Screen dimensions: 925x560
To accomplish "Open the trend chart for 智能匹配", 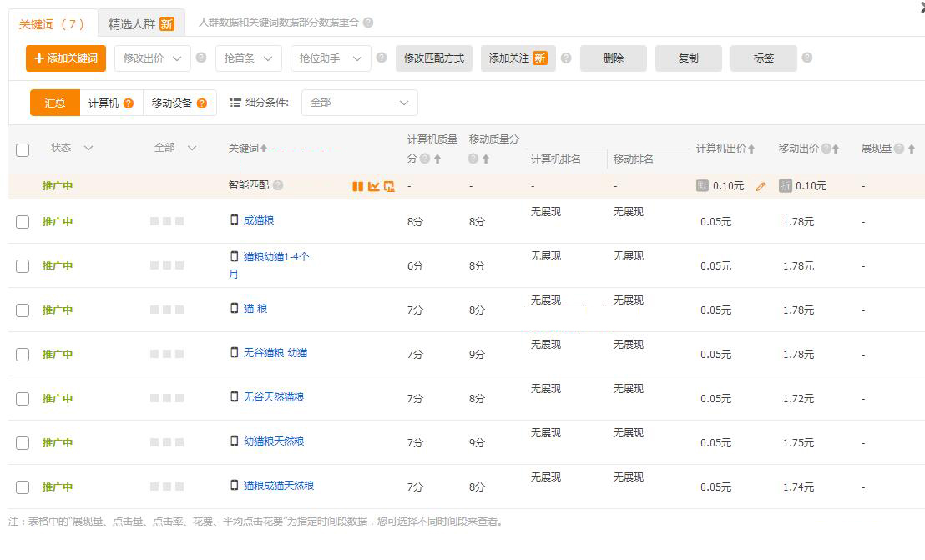I will (373, 186).
